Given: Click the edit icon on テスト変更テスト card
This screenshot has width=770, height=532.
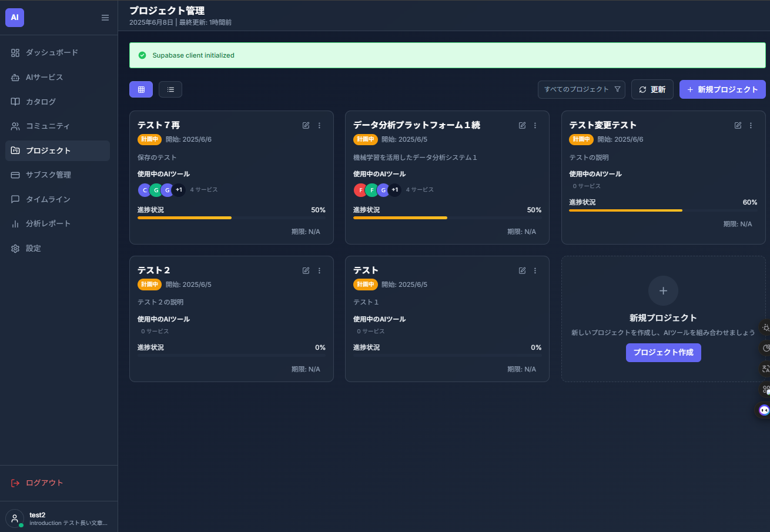Looking at the screenshot, I should pyautogui.click(x=738, y=125).
